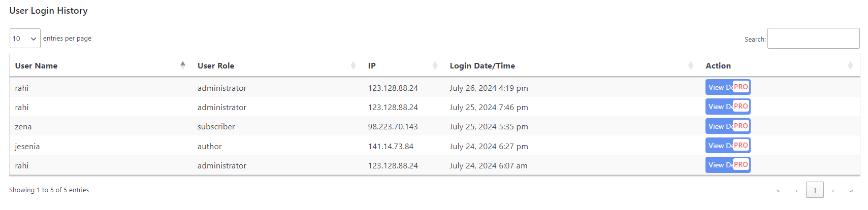Screen dimensions: 868x210
Task: Sort by User Role sort arrows
Action: click(x=353, y=65)
